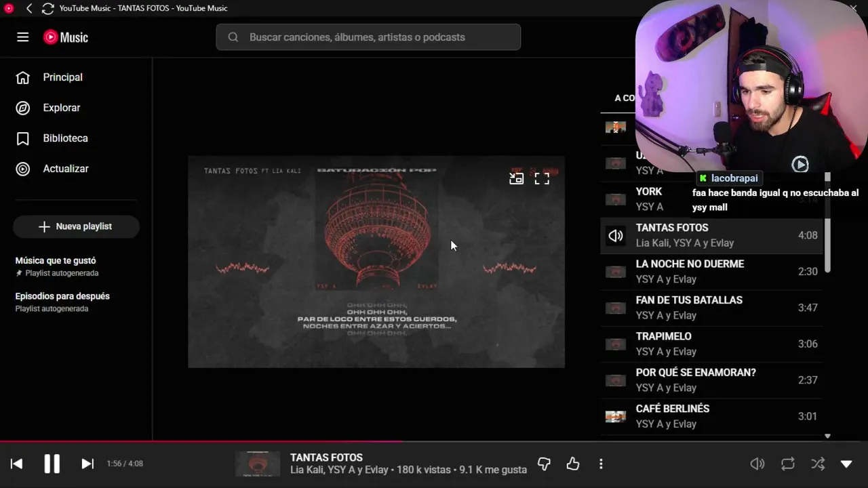Collapse the player page with the down arrow

[x=846, y=464]
